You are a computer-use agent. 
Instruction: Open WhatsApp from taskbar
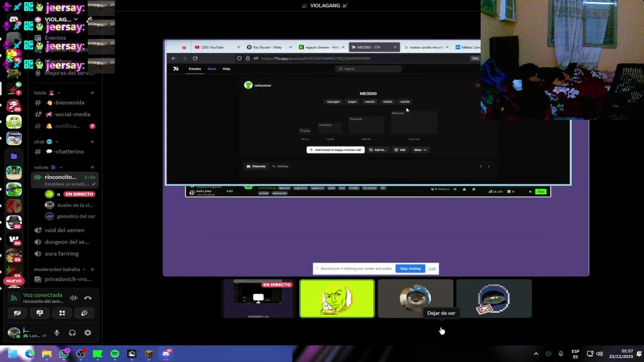click(64, 354)
